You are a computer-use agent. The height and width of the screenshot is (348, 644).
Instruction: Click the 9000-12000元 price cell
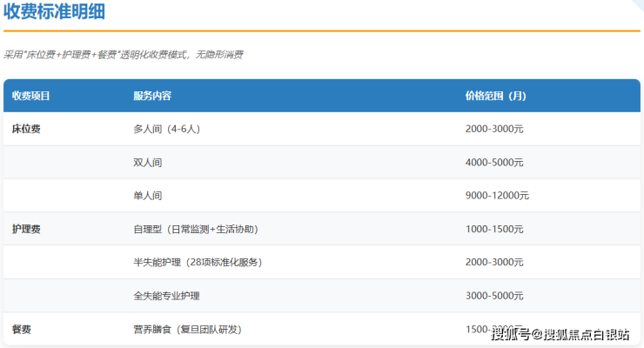497,196
